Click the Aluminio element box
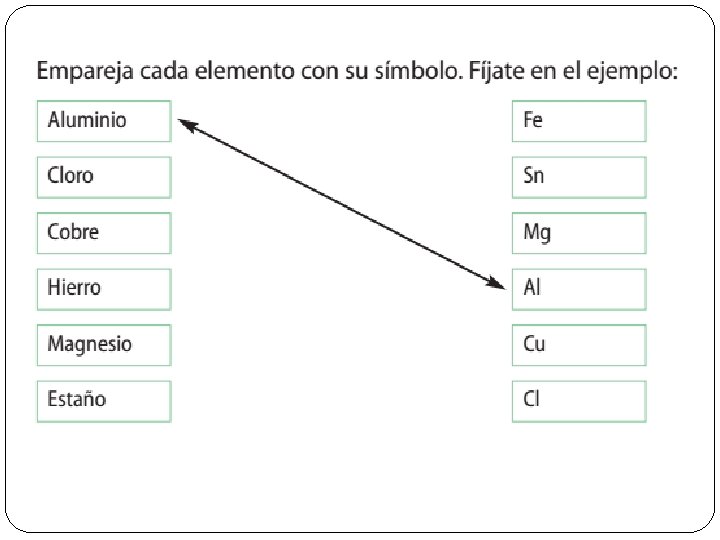Screen dimensions: 720x540 [103, 121]
